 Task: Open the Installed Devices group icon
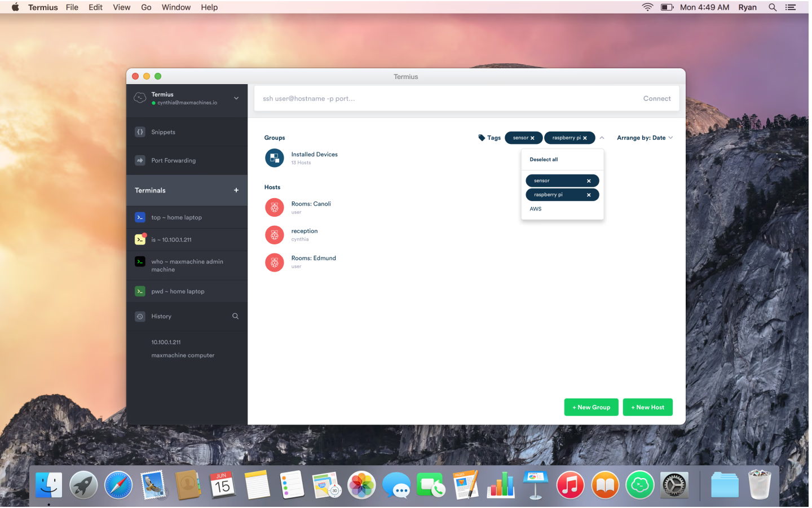(275, 158)
